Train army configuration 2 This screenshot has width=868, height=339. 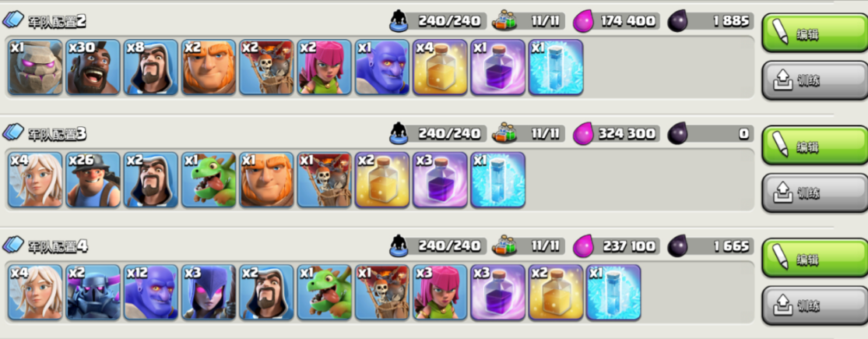(815, 80)
